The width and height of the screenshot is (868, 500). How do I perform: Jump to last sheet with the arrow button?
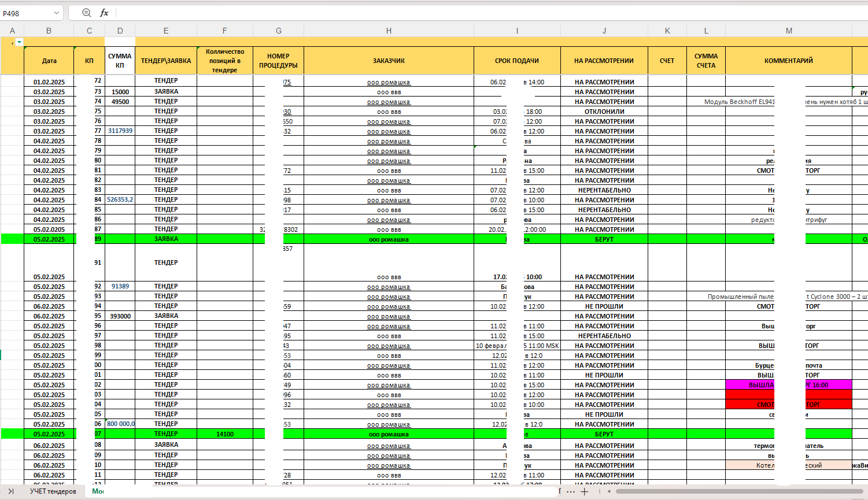(x=11, y=491)
